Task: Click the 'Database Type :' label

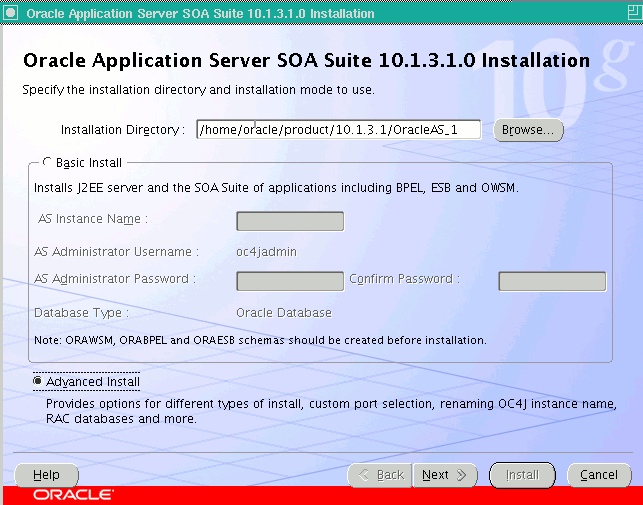Action: 82,313
